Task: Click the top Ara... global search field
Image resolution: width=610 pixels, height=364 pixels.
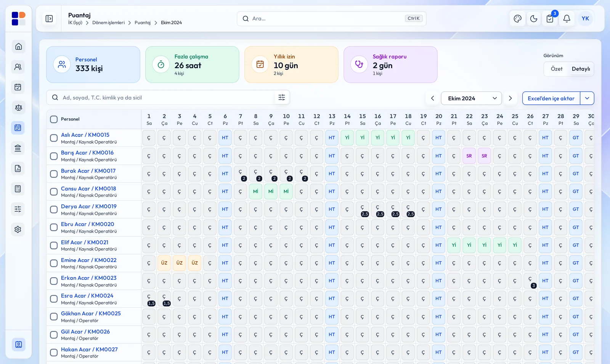Action: [x=331, y=19]
